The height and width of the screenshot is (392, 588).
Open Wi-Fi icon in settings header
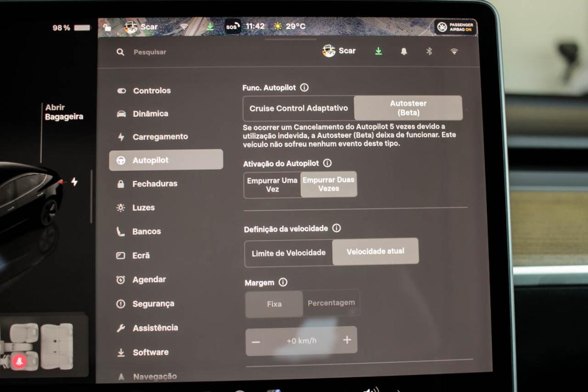tap(454, 51)
